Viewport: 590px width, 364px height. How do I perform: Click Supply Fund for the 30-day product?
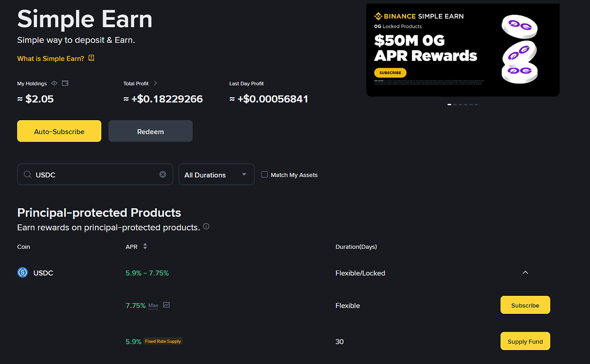click(525, 341)
